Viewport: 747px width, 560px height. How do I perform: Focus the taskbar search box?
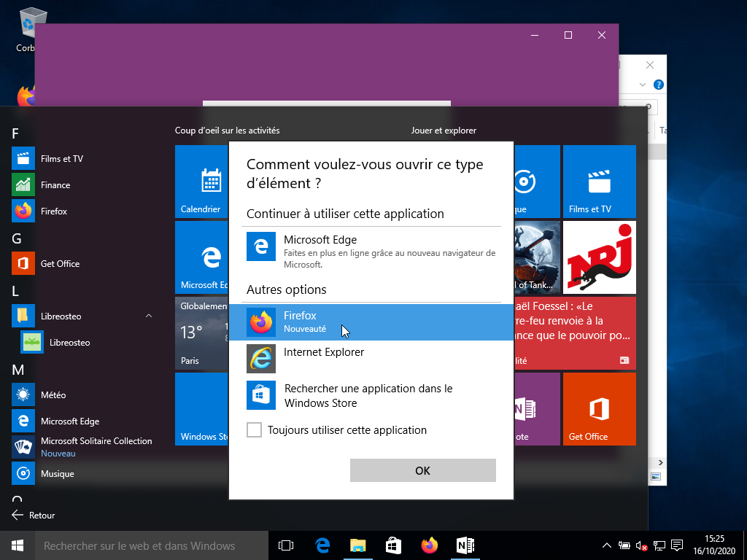pos(152,545)
